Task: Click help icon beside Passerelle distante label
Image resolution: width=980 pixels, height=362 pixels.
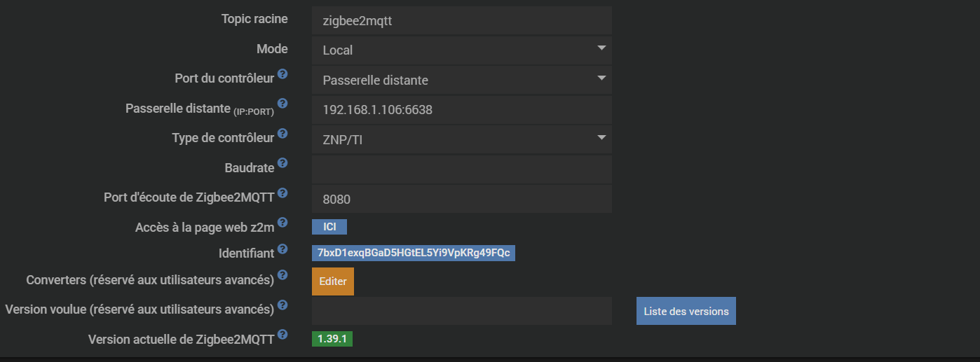Action: (283, 104)
